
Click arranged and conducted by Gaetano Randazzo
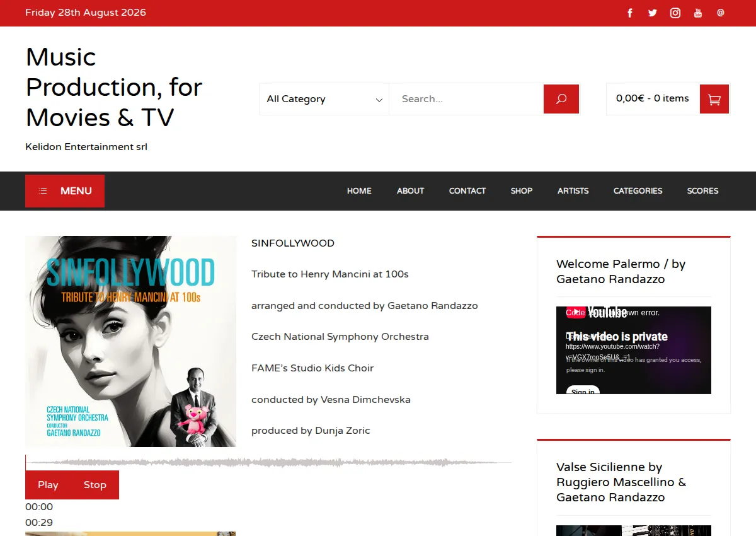click(365, 306)
